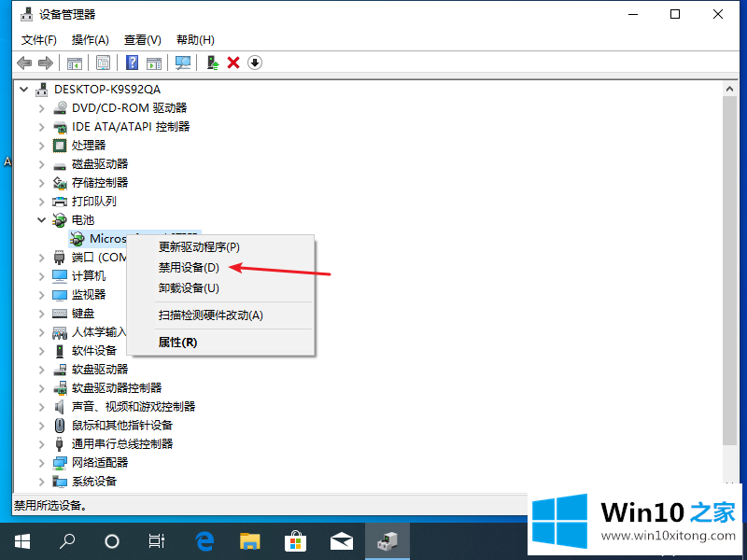
Task: Open Task View on taskbar
Action: pyautogui.click(x=156, y=541)
